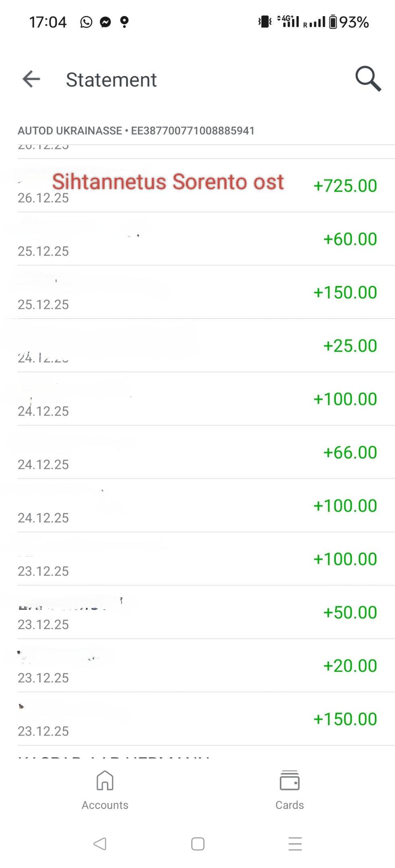Tap Messenger notification icon in status bar
395x868 pixels.
(105, 22)
